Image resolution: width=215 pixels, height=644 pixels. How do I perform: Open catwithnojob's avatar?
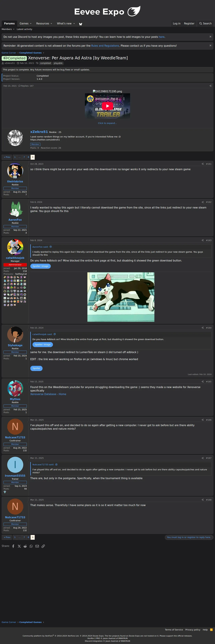pyautogui.click(x=15, y=247)
